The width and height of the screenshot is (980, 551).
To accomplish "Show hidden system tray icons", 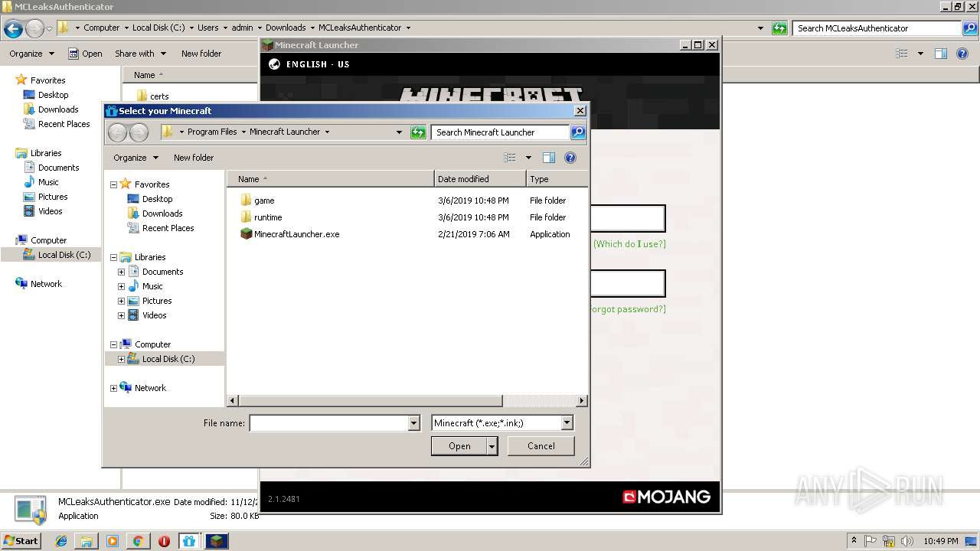I will pyautogui.click(x=854, y=541).
